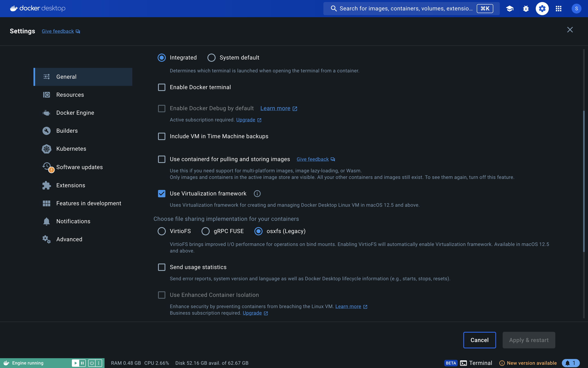Open the Learning Center graduation cap icon

(510, 9)
